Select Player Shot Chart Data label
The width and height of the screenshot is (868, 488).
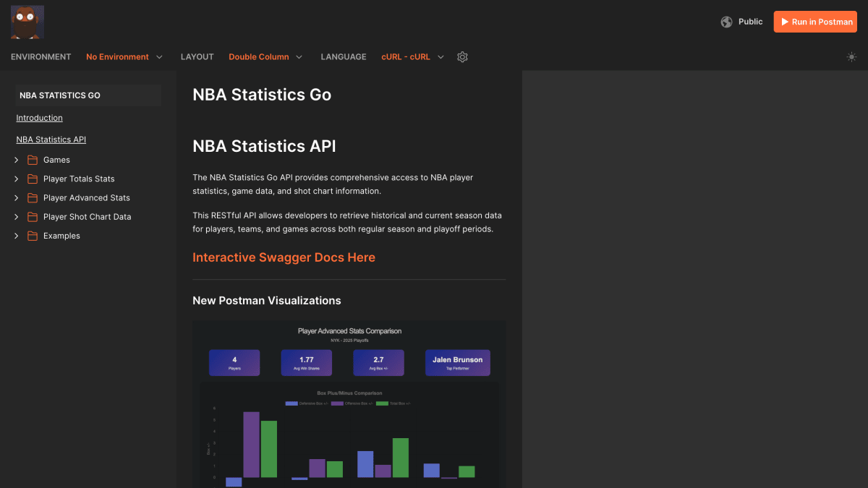(x=88, y=217)
